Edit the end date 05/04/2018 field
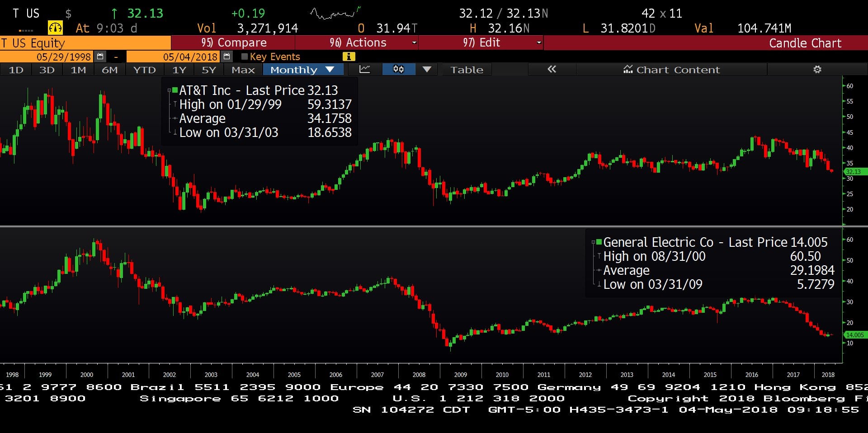The width and height of the screenshot is (868, 433). pos(174,56)
